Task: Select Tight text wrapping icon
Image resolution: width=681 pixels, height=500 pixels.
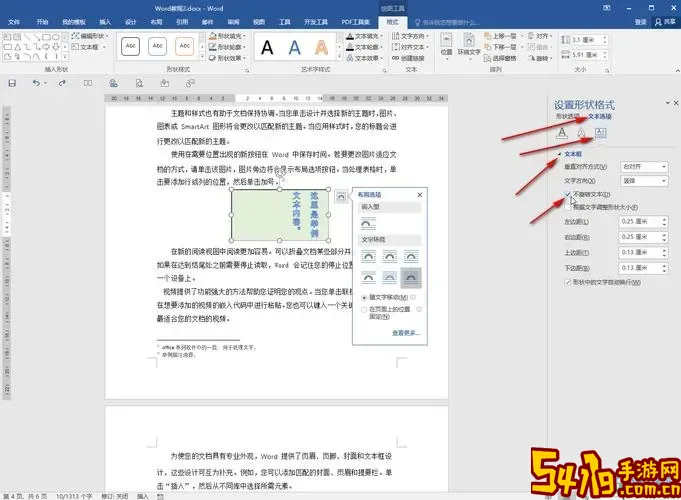Action: coord(390,256)
